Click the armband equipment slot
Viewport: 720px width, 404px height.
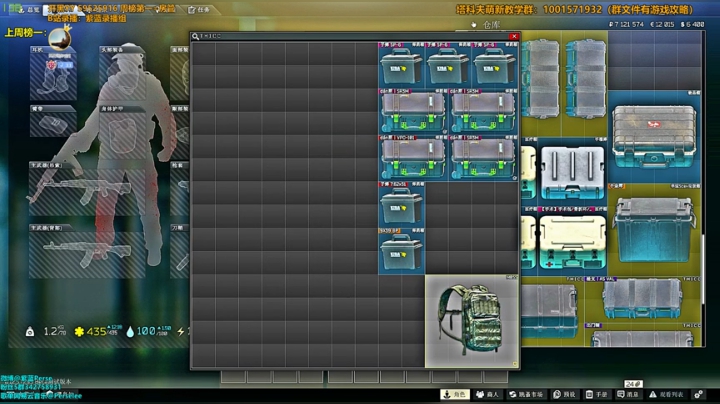coord(53,121)
